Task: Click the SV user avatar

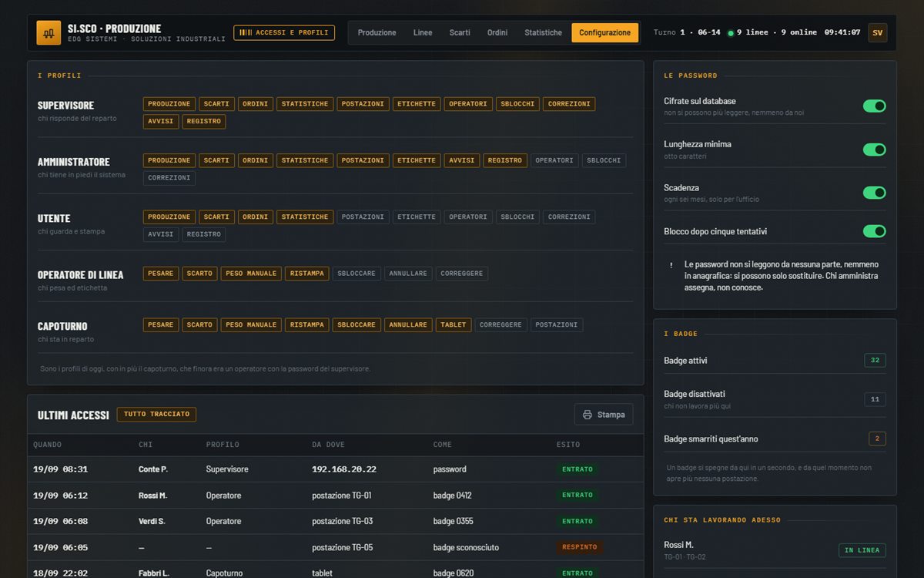Action: coord(877,32)
